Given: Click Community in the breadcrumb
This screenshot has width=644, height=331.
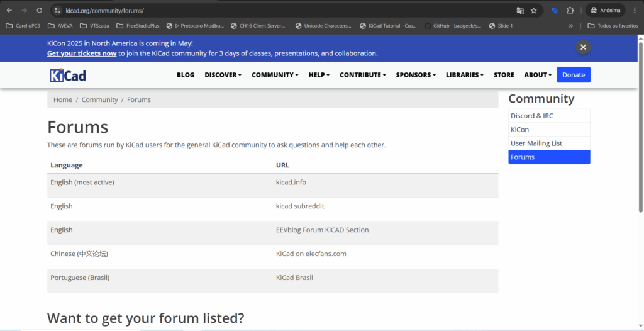Looking at the screenshot, I should click(100, 99).
